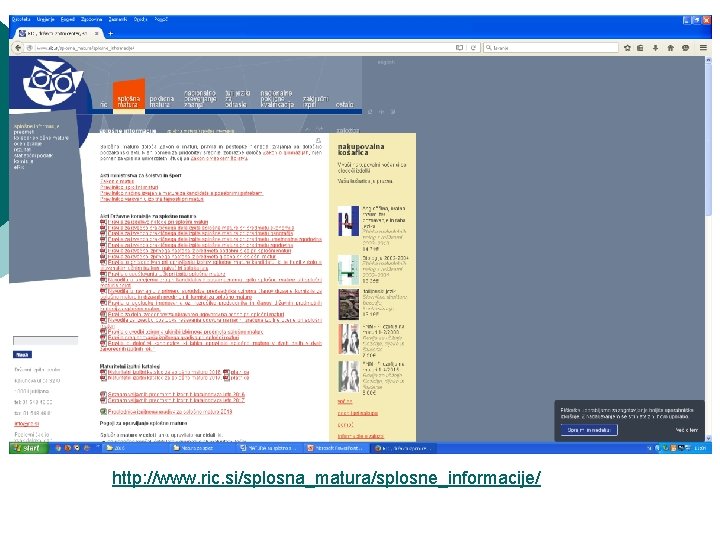Select the poklicna matura navigation item
Image resolution: width=720 pixels, height=540 pixels.
[x=162, y=101]
